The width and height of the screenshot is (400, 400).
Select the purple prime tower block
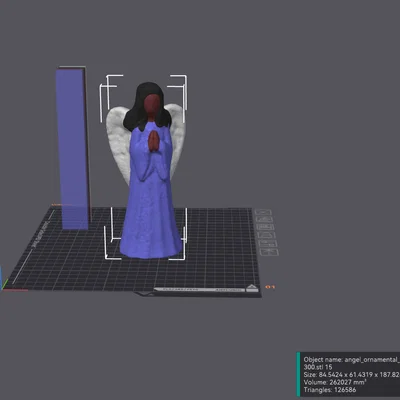tap(74, 148)
